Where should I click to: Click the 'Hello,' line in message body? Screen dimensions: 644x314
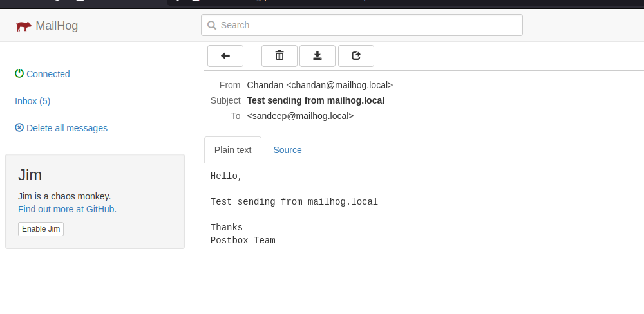tap(226, 176)
